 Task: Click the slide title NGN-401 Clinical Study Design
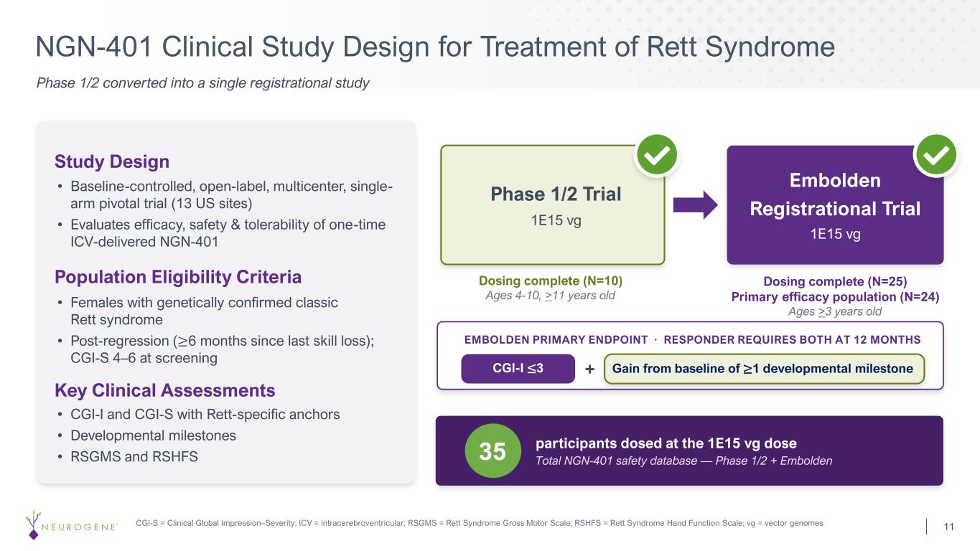436,47
